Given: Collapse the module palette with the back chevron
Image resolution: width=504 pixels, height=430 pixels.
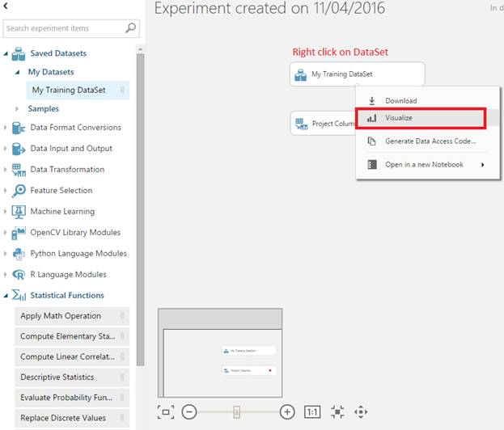Looking at the screenshot, I should pos(6,6).
